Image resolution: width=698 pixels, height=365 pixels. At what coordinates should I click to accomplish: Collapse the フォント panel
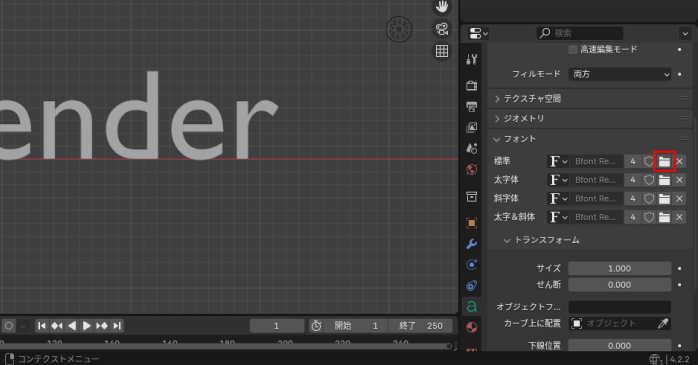pos(590,139)
